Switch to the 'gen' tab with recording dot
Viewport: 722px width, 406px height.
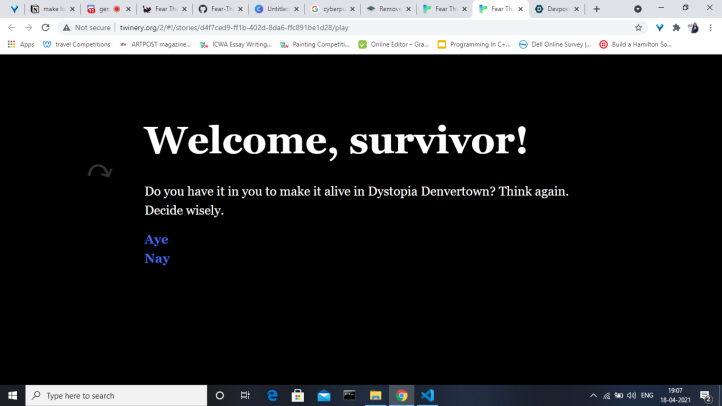(108, 9)
